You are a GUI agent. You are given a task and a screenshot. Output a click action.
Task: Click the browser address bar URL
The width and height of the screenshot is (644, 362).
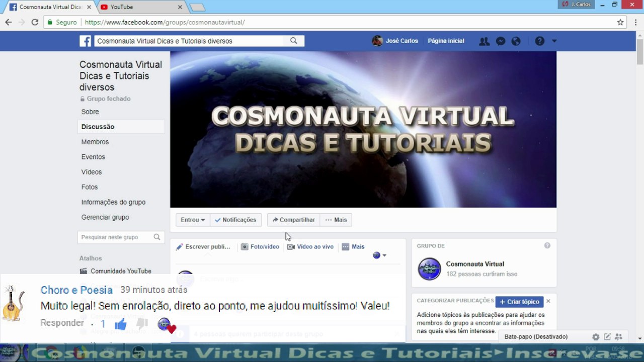point(165,22)
